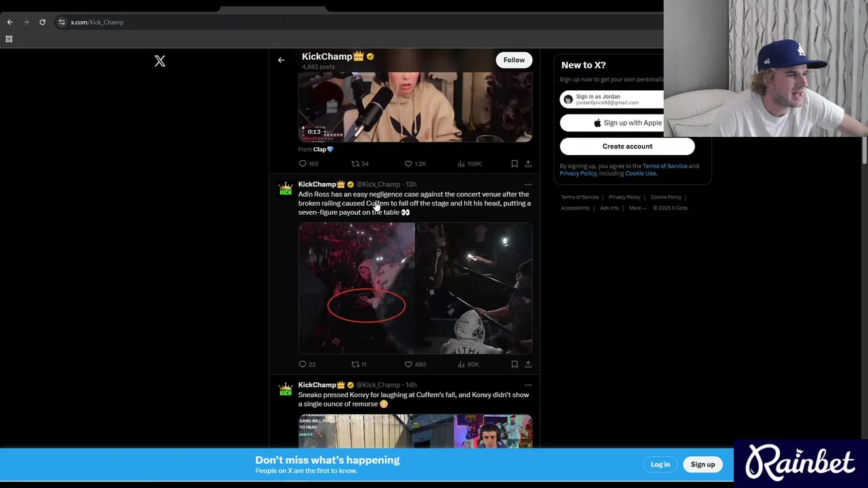Open the site info icon in the address bar
The image size is (868, 488).
(x=62, y=22)
